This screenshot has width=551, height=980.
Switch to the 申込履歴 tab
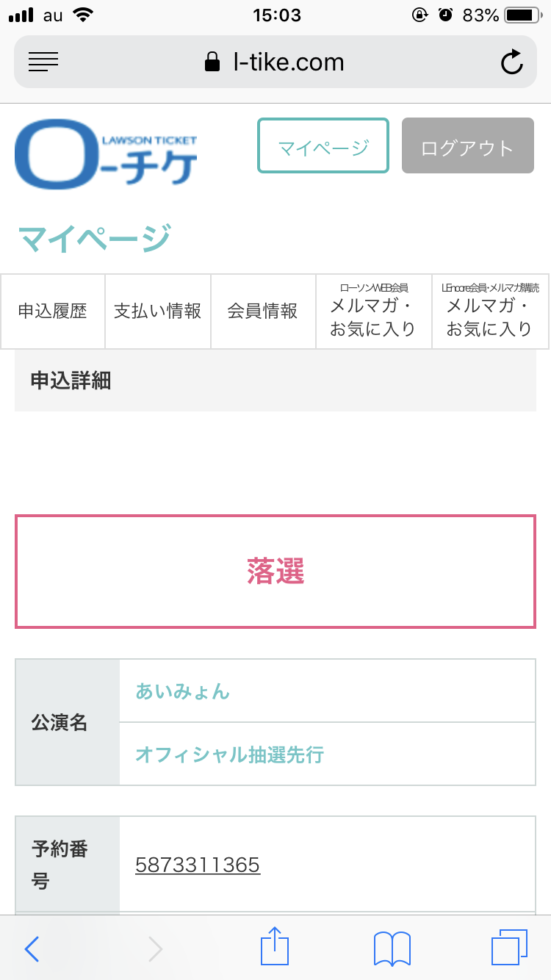point(53,311)
